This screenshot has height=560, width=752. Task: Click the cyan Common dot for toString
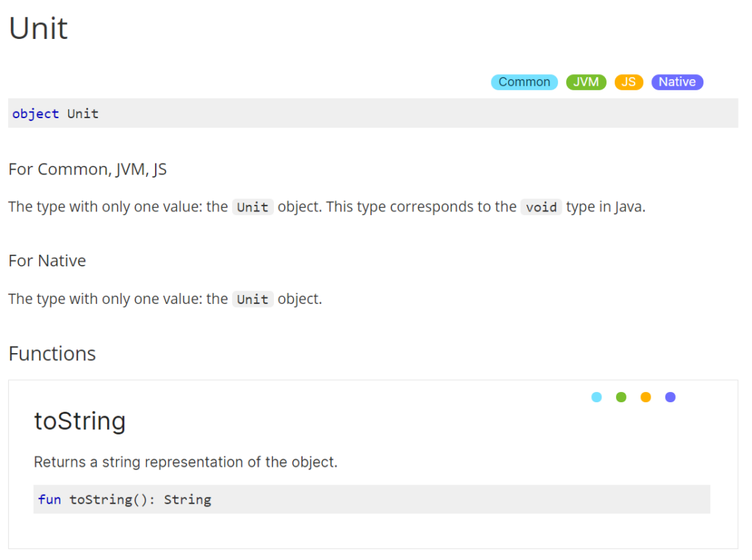pyautogui.click(x=596, y=397)
